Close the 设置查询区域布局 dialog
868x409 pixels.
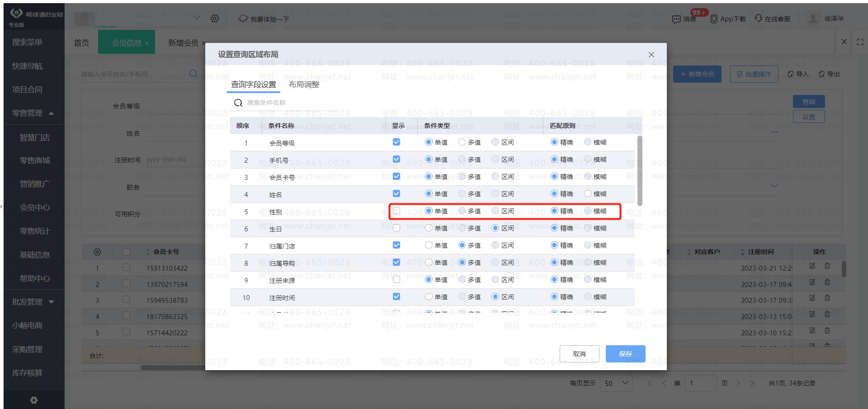click(651, 55)
